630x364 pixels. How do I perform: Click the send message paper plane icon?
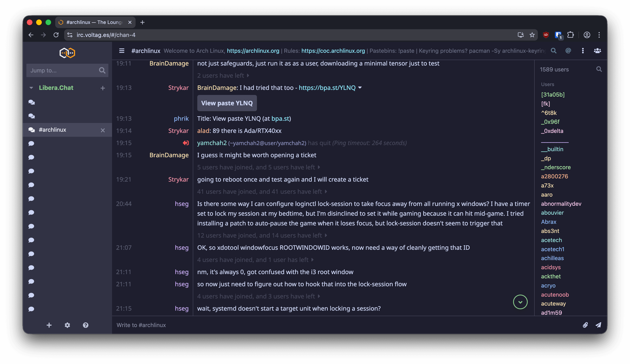click(x=598, y=325)
